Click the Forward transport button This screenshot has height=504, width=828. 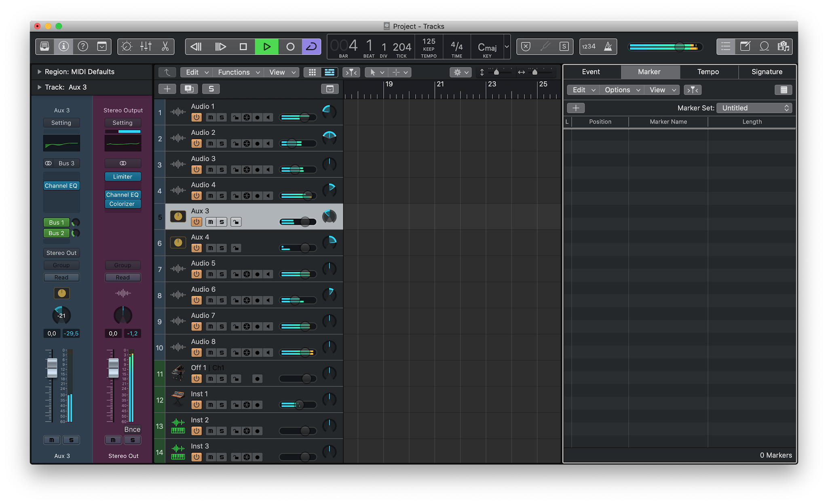coord(220,46)
